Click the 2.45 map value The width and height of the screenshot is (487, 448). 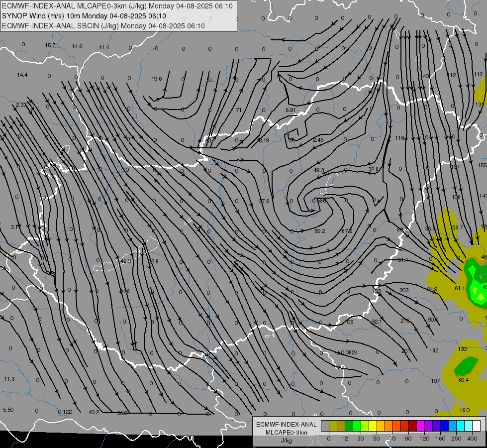(x=318, y=140)
